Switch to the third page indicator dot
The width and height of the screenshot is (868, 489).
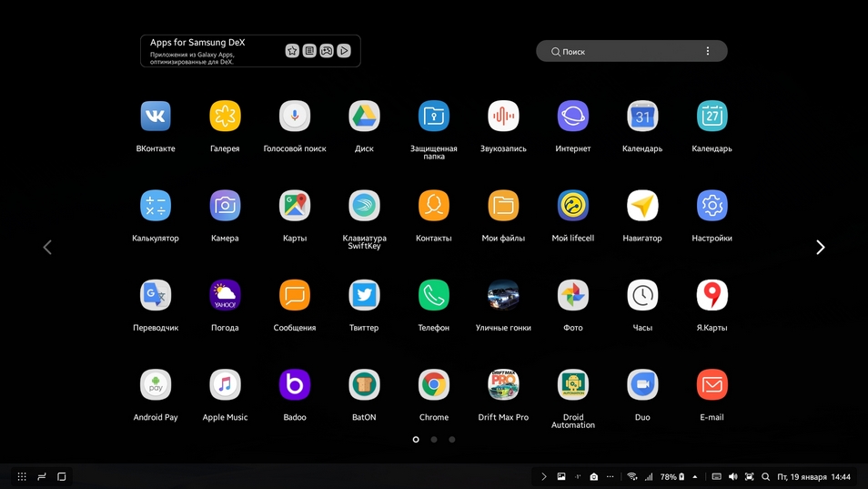coord(451,439)
